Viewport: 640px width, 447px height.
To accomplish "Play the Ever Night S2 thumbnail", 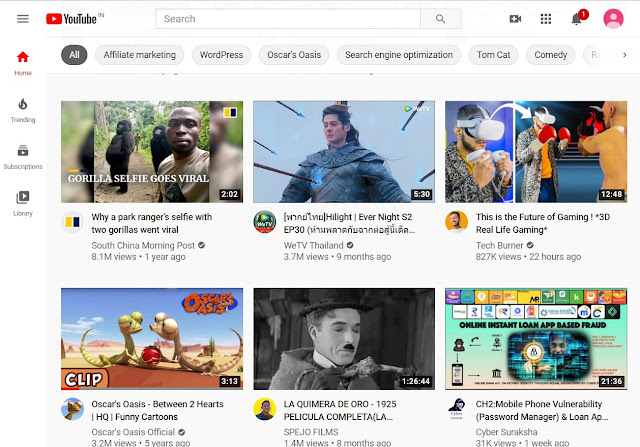I will [344, 152].
